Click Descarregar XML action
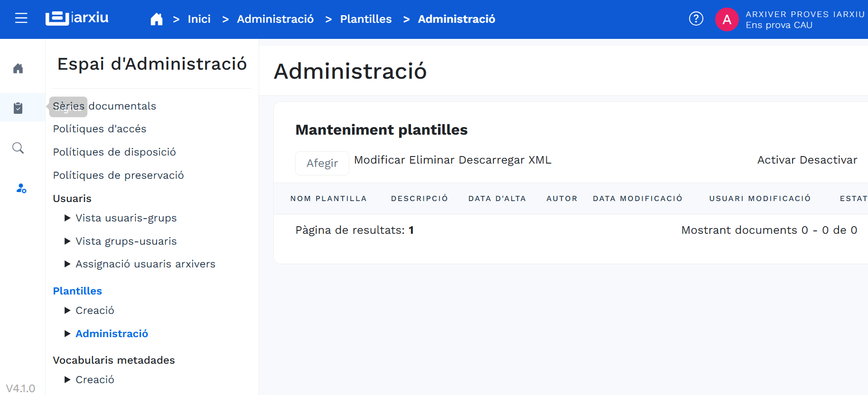 505,160
